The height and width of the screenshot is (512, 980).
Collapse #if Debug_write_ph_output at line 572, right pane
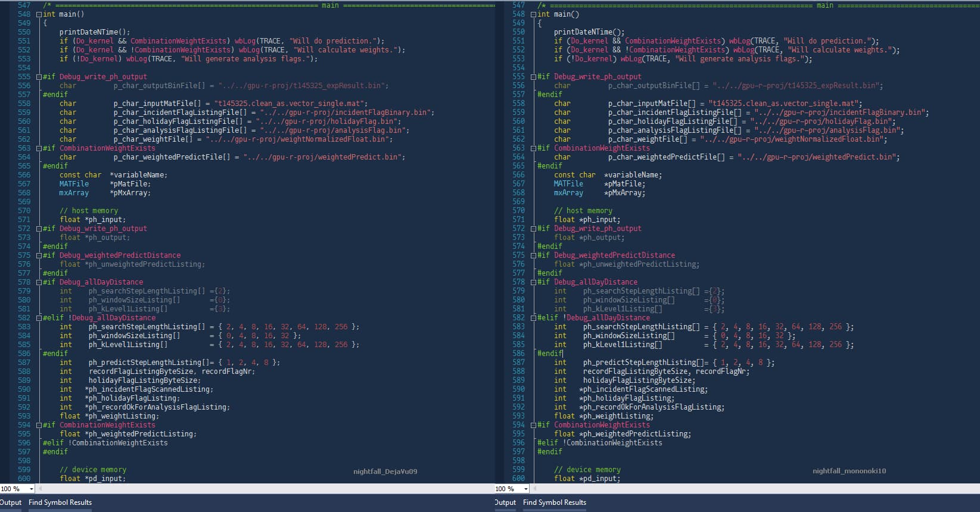(534, 229)
